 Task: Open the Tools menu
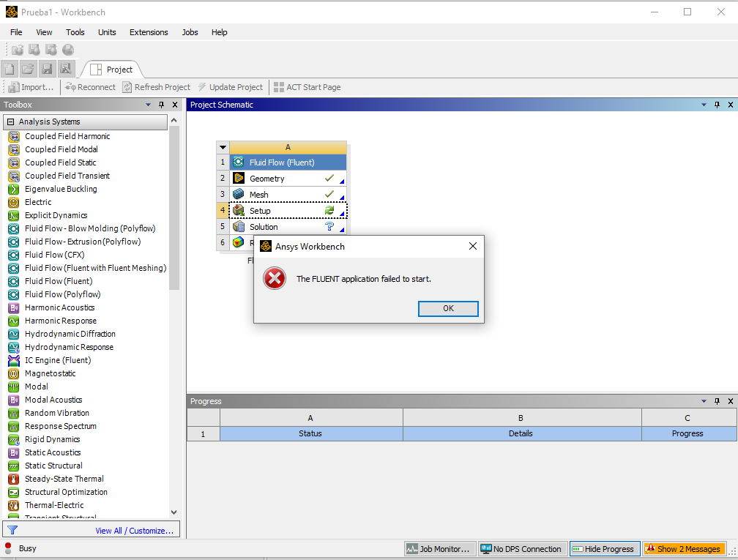[x=75, y=32]
